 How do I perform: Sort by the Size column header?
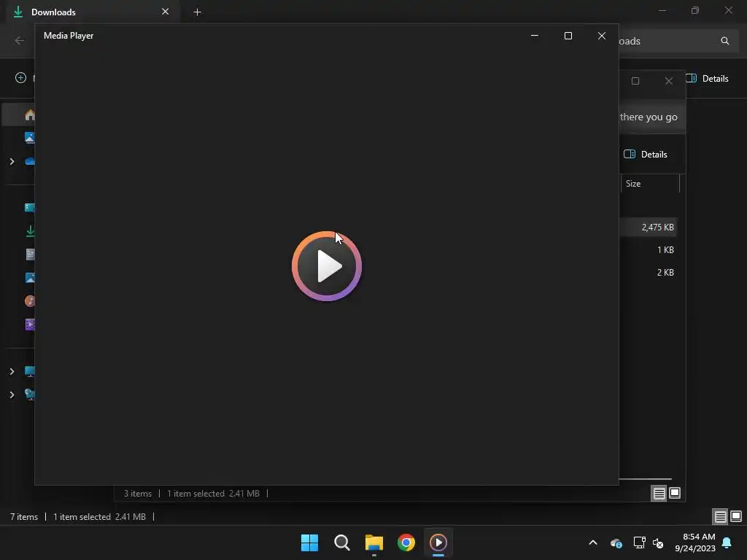[x=650, y=184]
